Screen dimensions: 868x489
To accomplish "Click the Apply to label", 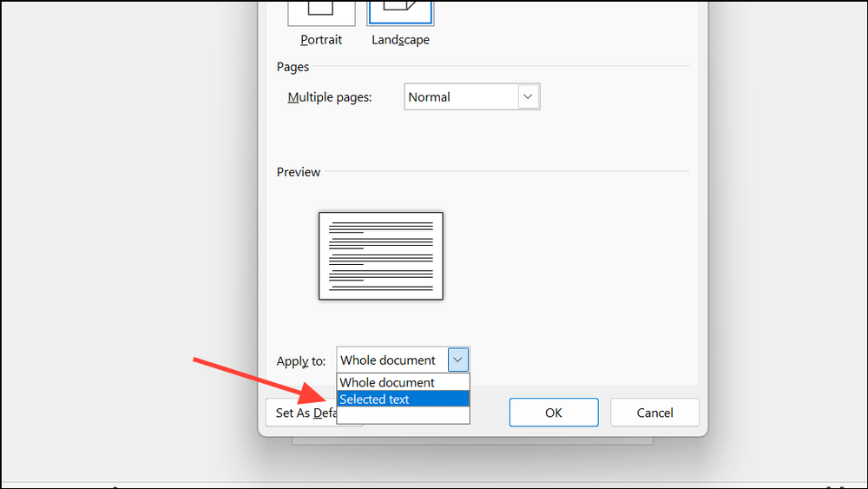I will (x=301, y=361).
